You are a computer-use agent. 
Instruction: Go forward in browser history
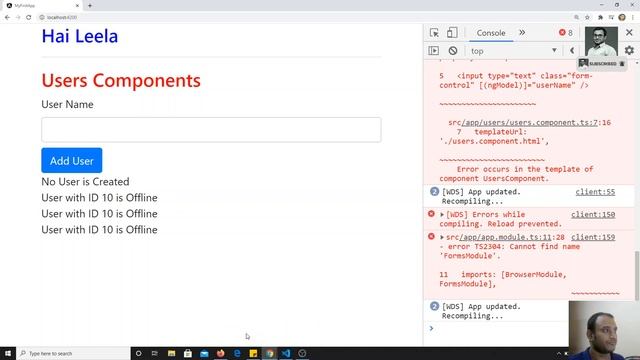click(x=18, y=17)
